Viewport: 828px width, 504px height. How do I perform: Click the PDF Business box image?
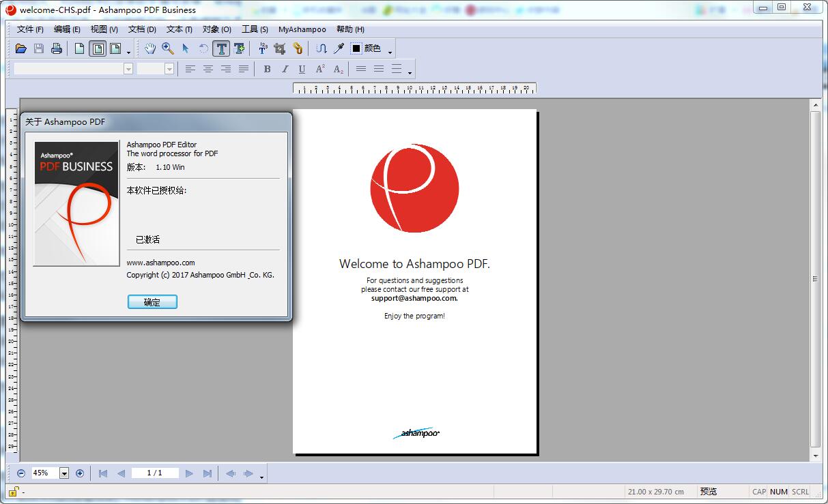[x=76, y=203]
